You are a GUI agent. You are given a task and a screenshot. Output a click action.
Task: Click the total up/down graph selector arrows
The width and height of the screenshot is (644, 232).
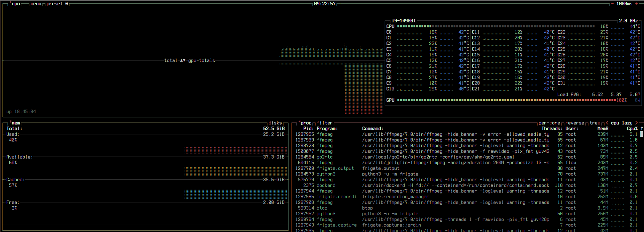(183, 60)
